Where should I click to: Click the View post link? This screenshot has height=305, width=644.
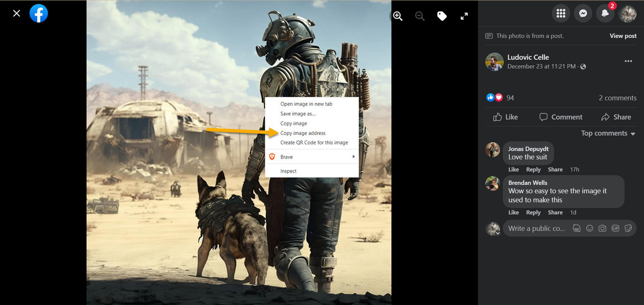[623, 36]
